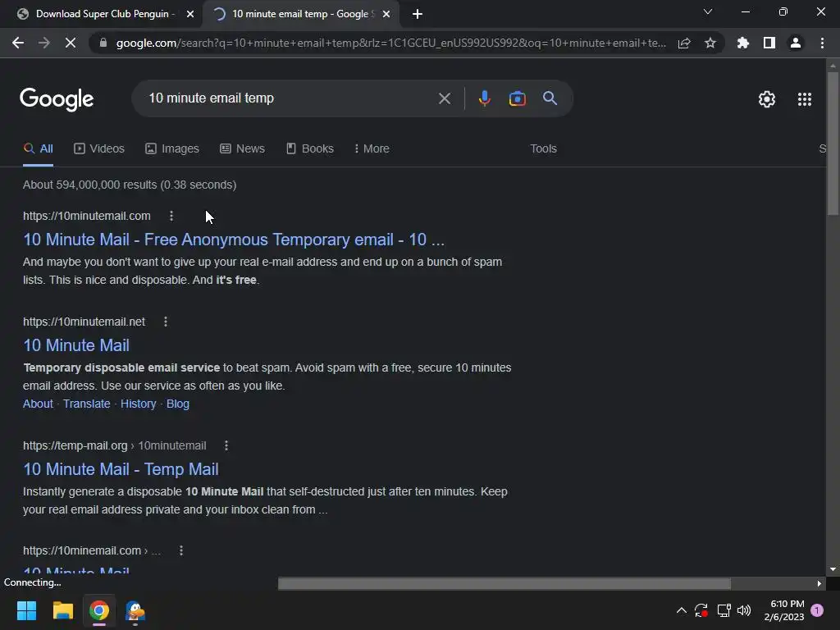The width and height of the screenshot is (840, 630).
Task: Open 10 Minute Mail Free Anonymous Temporary email
Action: [x=234, y=240]
